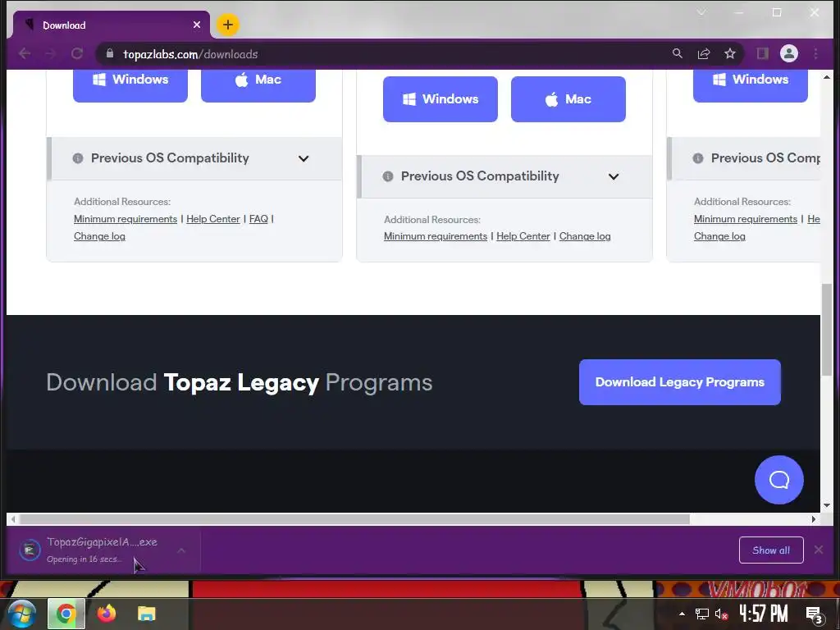Open the Windows Start menu
840x630 pixels.
[21, 614]
